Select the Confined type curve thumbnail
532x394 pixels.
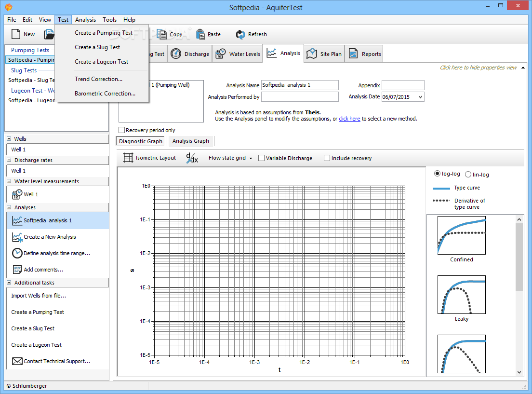[462, 235]
